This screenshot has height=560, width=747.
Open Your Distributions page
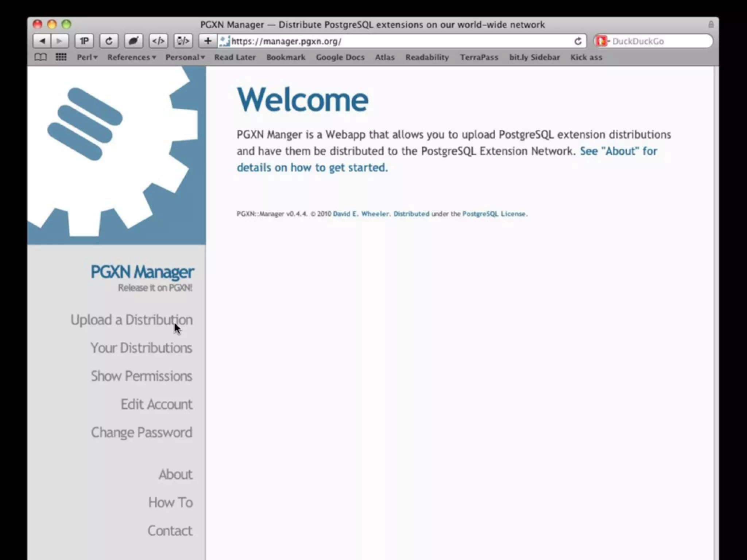click(x=141, y=348)
